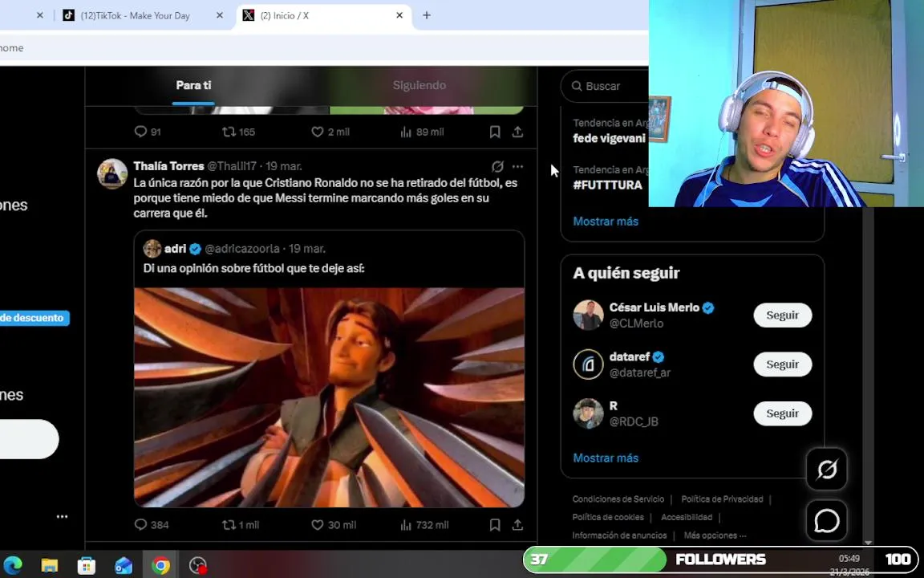The height and width of the screenshot is (578, 924).
Task: Click the scrollbar down arrow
Action: click(x=867, y=542)
